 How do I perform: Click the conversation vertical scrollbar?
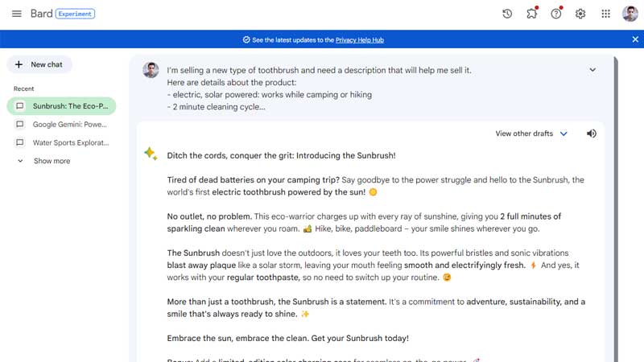click(x=616, y=205)
